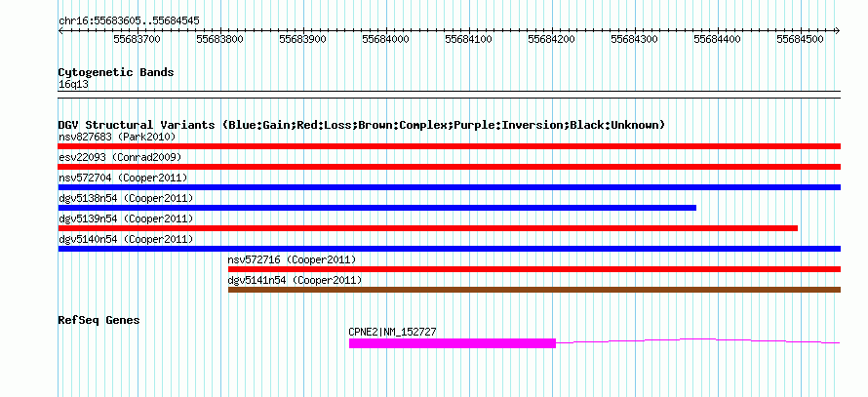
Task: Click the 55684200 ruler tick label
Action: pos(551,39)
